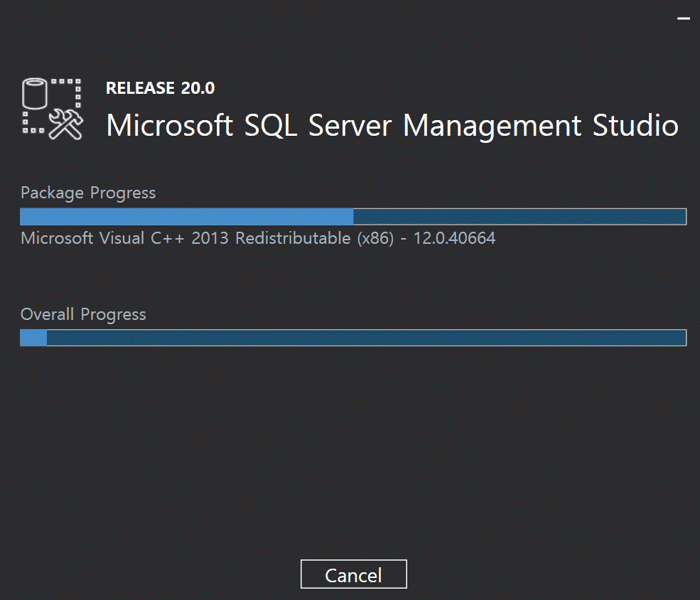700x600 pixels.
Task: Select the 'RELEASE 20.0' text
Action: tap(161, 88)
